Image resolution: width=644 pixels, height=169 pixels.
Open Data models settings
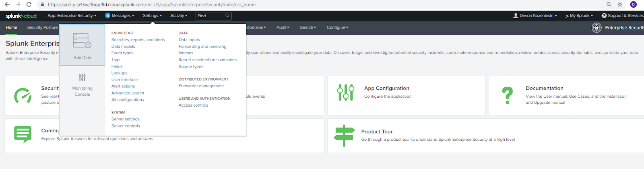(x=123, y=47)
